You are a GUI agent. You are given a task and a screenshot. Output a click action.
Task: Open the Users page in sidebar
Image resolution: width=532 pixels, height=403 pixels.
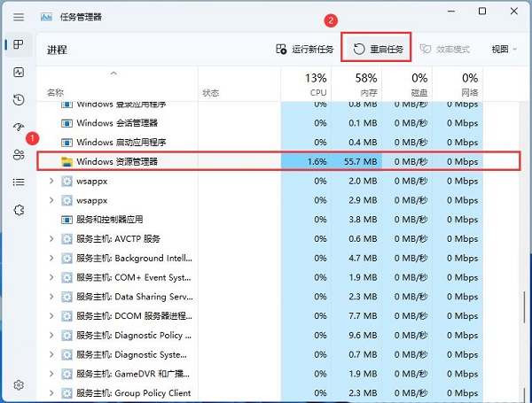[19, 154]
